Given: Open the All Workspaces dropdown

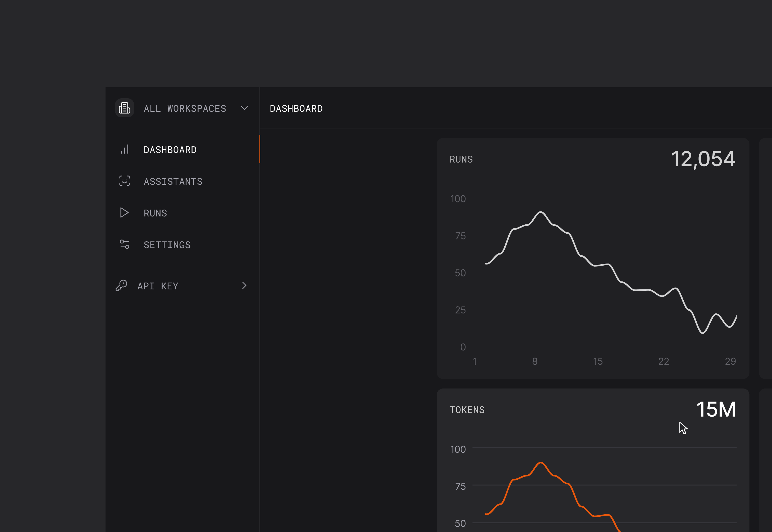Looking at the screenshot, I should pyautogui.click(x=182, y=108).
